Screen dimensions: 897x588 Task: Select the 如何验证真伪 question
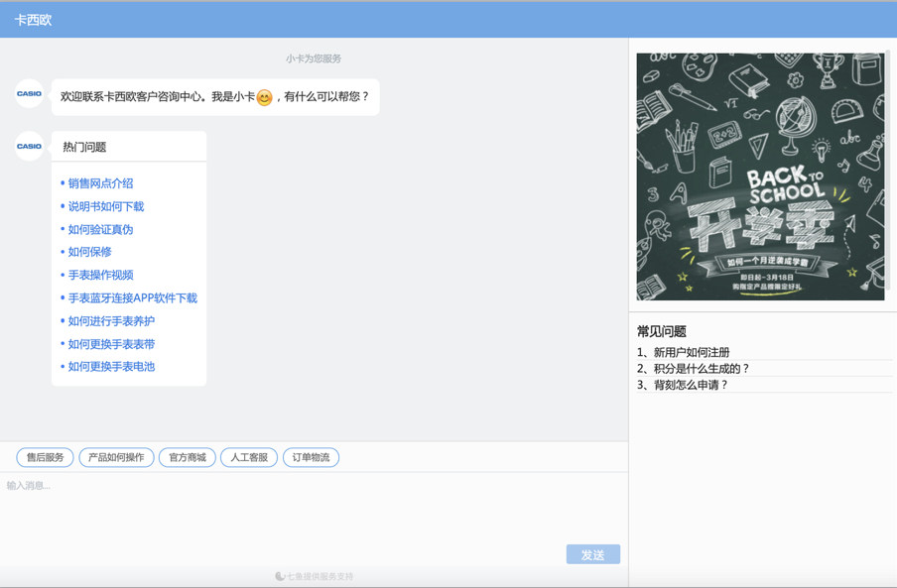coord(100,229)
